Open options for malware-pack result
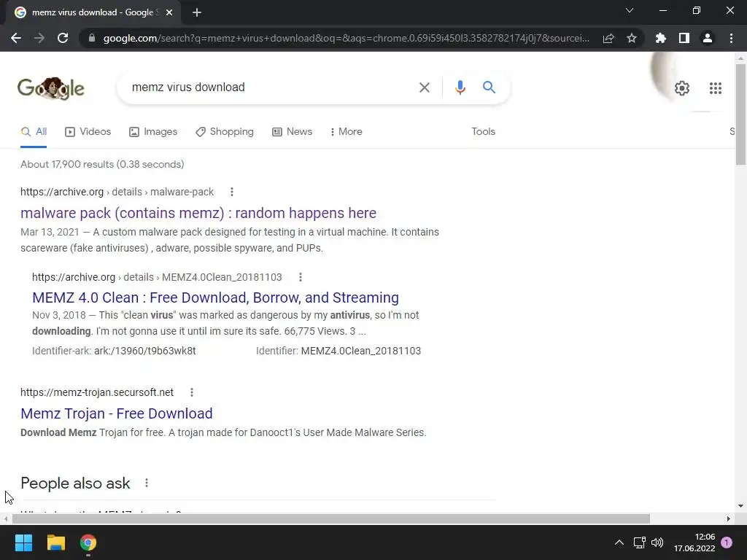Screen dimensions: 747x560 [x=232, y=192]
